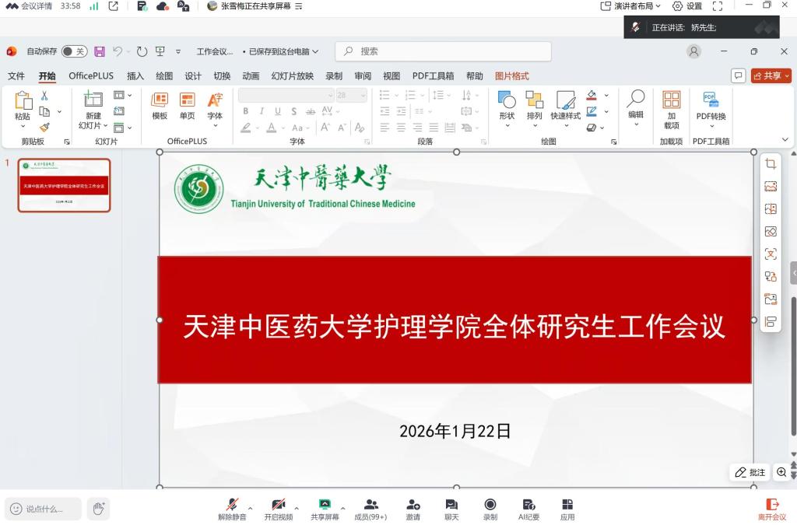Open the 图片格式 ribbon tab
Image resolution: width=797 pixels, height=532 pixels.
click(511, 76)
